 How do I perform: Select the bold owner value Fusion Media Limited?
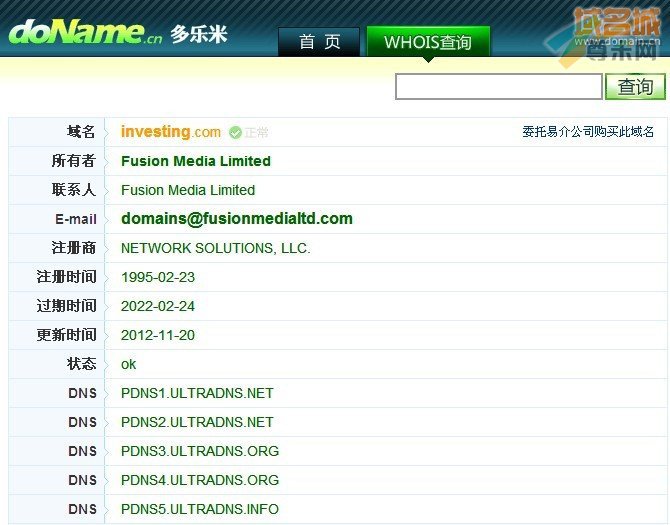coord(196,161)
